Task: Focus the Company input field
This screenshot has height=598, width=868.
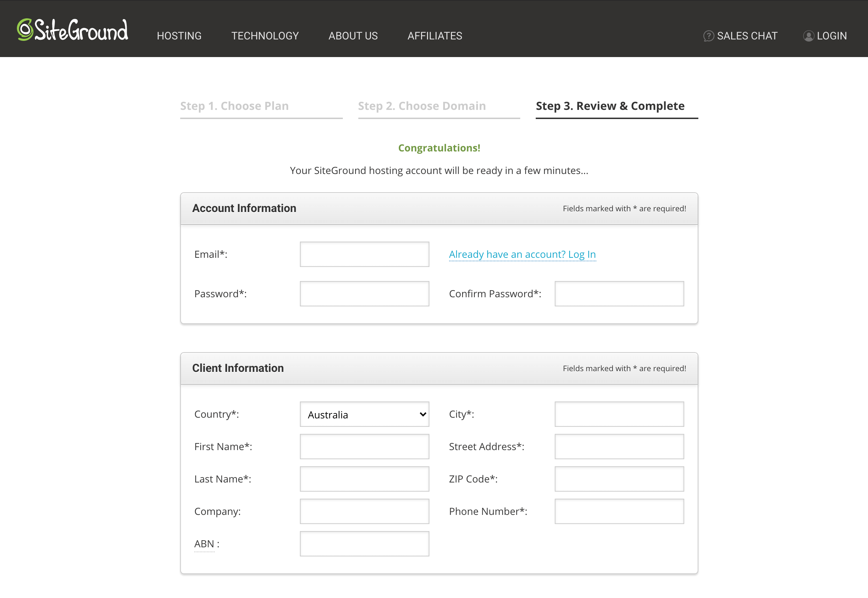Action: (x=364, y=511)
